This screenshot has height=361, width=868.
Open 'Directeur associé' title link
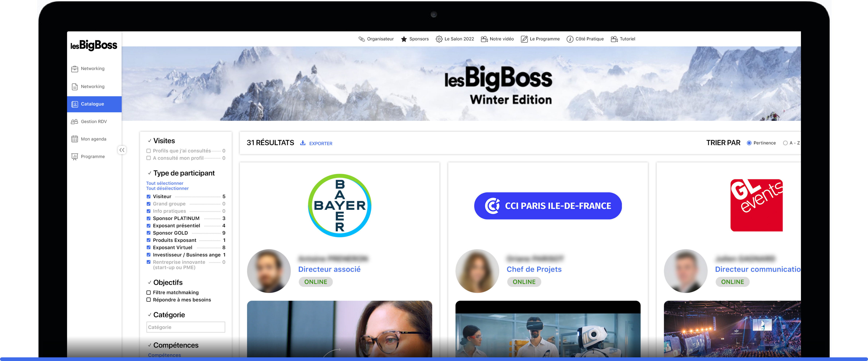pyautogui.click(x=329, y=269)
